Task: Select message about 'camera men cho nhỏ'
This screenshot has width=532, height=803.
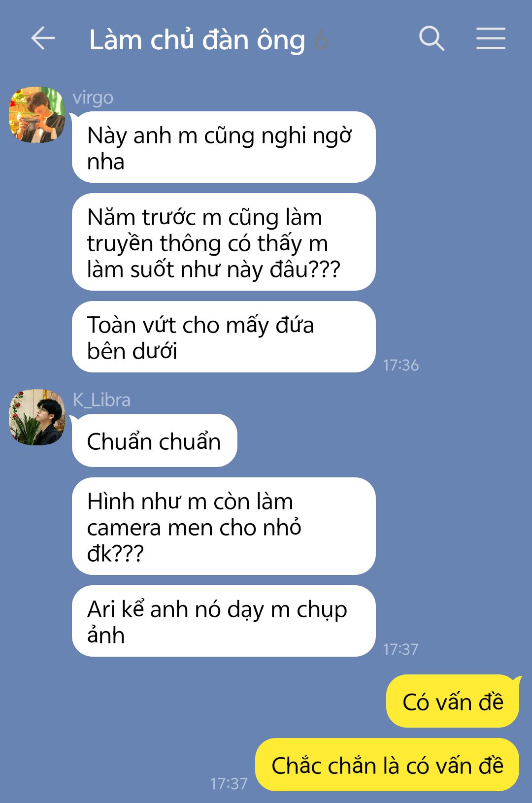Action: pos(224,526)
